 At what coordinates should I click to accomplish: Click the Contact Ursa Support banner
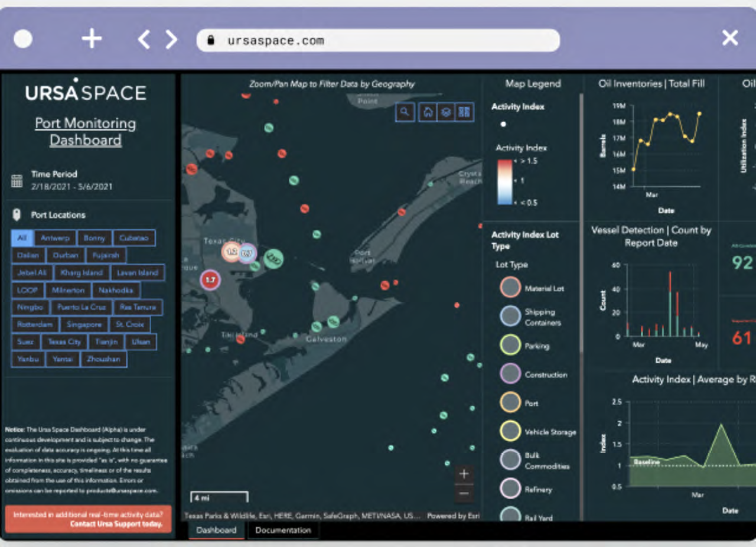click(88, 519)
